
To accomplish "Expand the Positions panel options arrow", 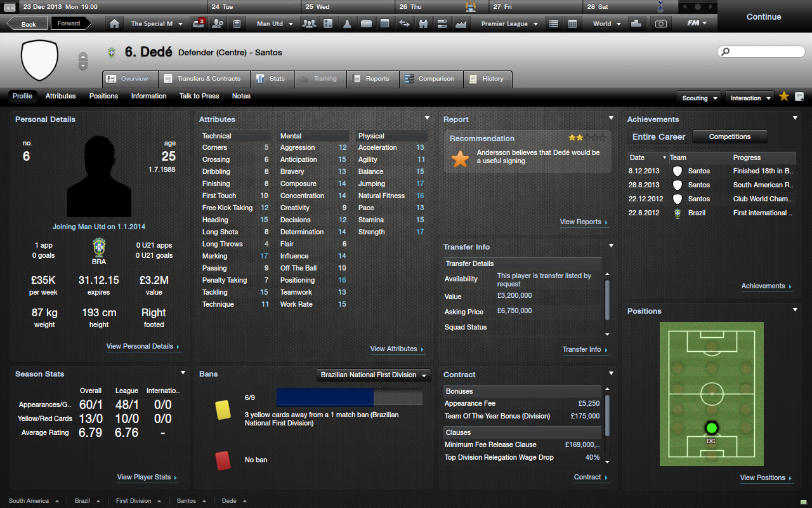I will pos(796,310).
